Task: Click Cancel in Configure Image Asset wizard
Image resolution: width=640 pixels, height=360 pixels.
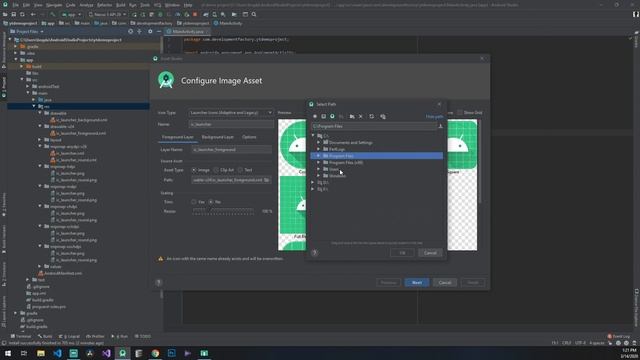Action: point(444,282)
